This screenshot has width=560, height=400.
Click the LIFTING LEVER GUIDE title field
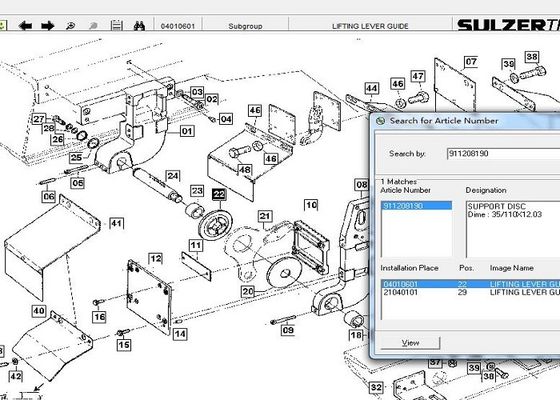[370, 26]
